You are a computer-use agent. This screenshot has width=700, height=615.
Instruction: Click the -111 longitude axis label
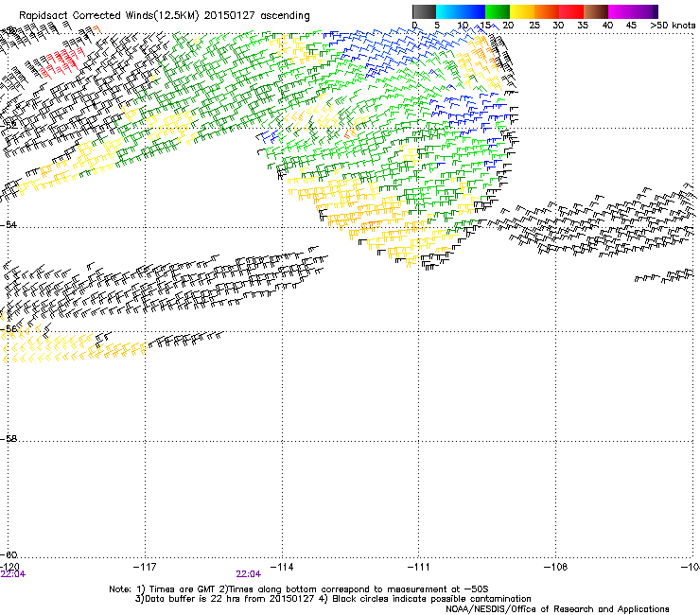pos(419,567)
